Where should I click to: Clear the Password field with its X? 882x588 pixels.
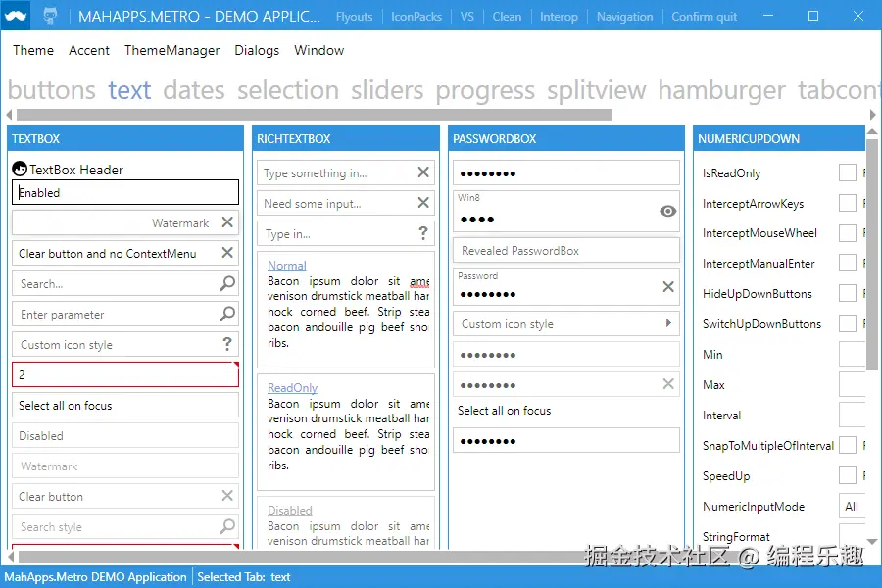point(668,287)
